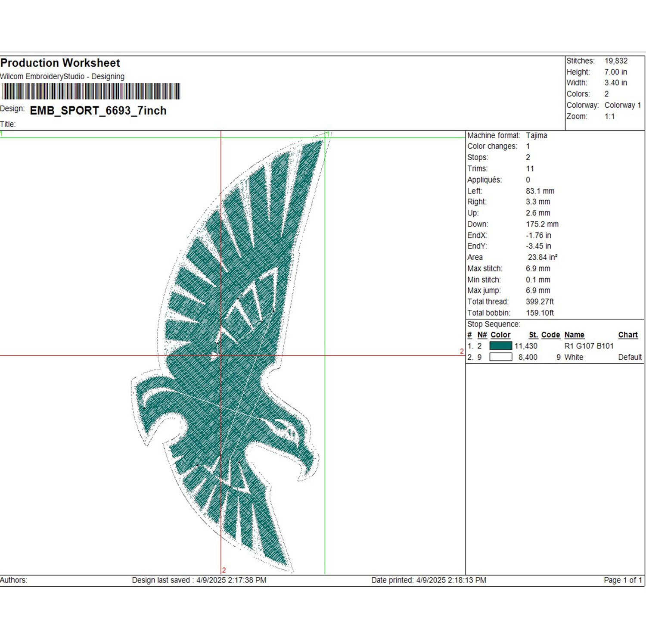Image resolution: width=646 pixels, height=644 pixels.
Task: Click the up extent value "2.6 mm"
Action: tap(538, 213)
